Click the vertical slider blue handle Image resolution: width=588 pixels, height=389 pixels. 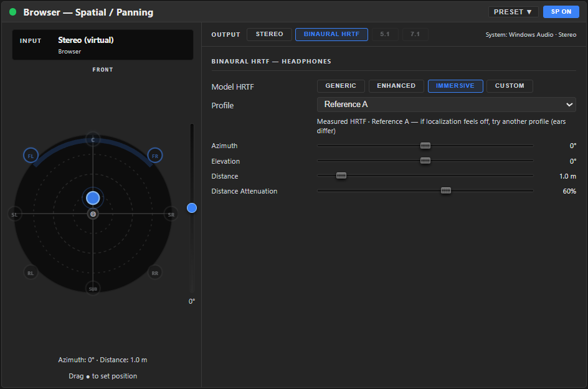[x=192, y=208]
